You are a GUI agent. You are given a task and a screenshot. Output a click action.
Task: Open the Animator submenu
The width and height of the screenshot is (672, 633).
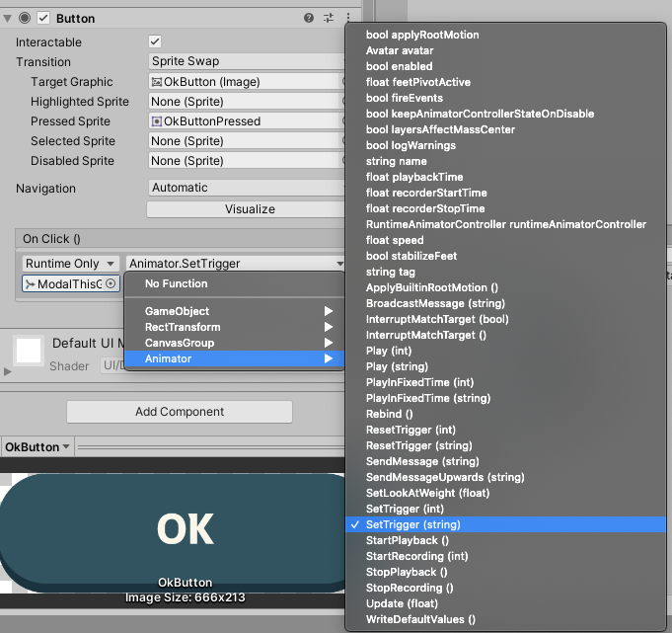pos(235,358)
